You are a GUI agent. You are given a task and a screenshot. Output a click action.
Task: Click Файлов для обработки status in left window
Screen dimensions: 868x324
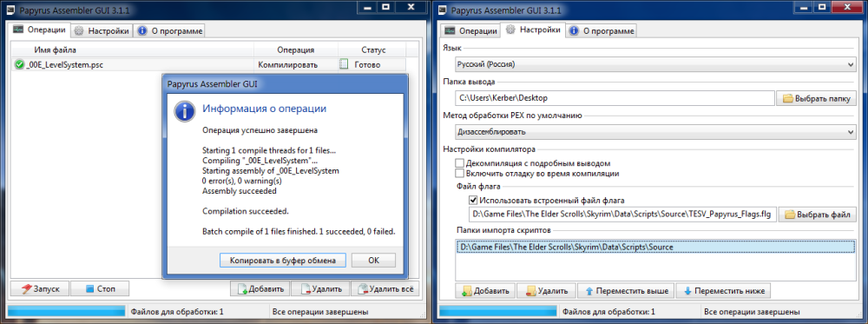177,312
